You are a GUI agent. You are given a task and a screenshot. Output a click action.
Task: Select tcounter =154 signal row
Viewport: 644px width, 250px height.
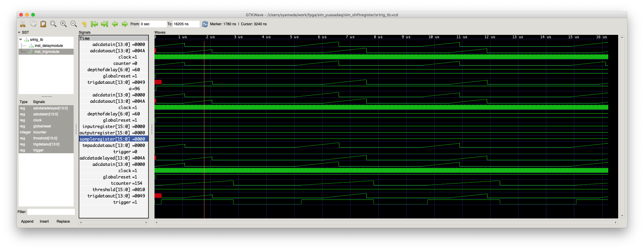pos(114,183)
